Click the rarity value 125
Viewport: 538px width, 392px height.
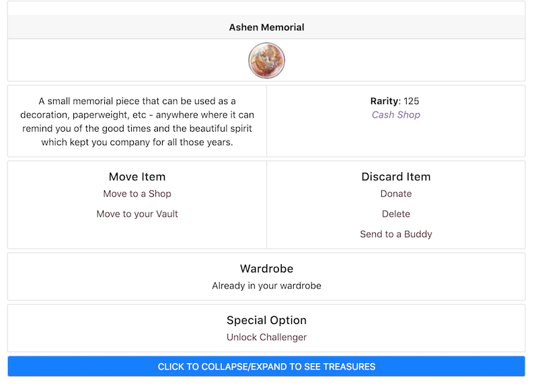click(412, 101)
